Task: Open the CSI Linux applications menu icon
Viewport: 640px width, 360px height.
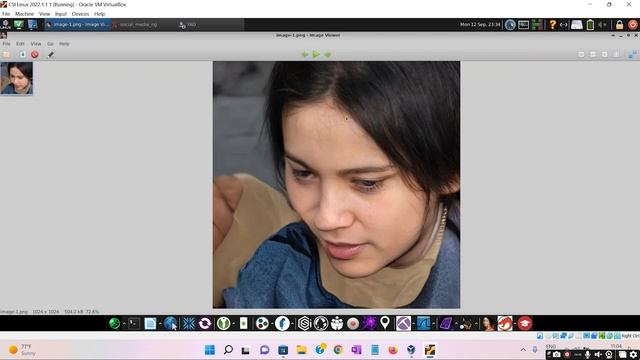Action: coord(6,24)
